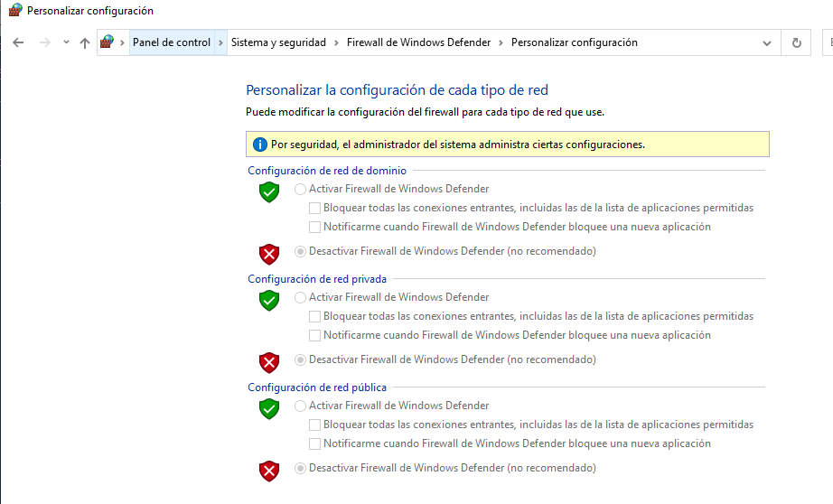Viewport: 833px width, 504px height.
Task: Click Configuración de red de dominio heading
Action: [327, 171]
